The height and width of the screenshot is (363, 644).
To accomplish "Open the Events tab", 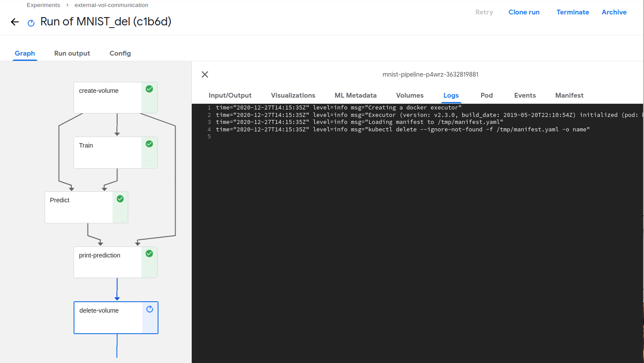I will tap(525, 95).
